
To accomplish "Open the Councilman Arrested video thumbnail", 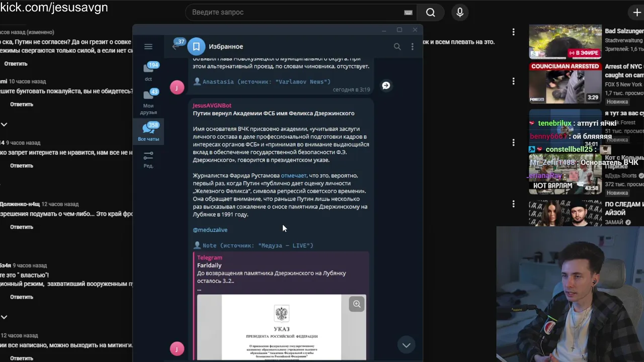I will tap(565, 83).
